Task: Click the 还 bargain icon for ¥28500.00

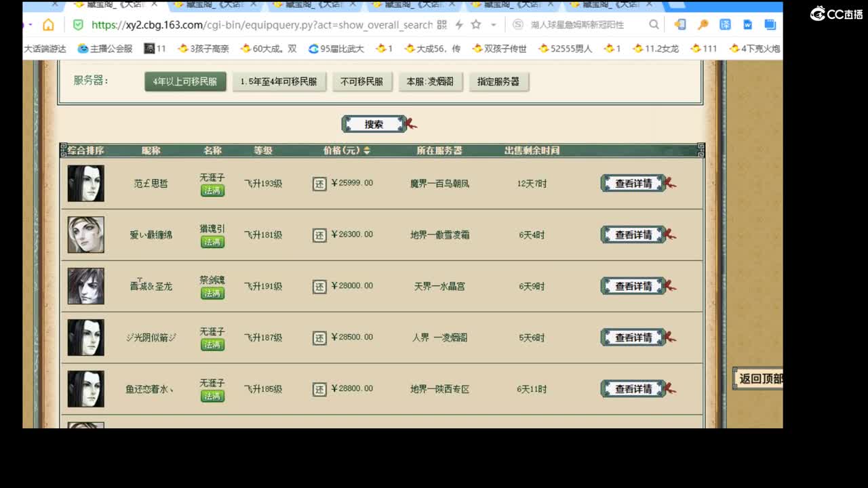Action: pos(319,338)
